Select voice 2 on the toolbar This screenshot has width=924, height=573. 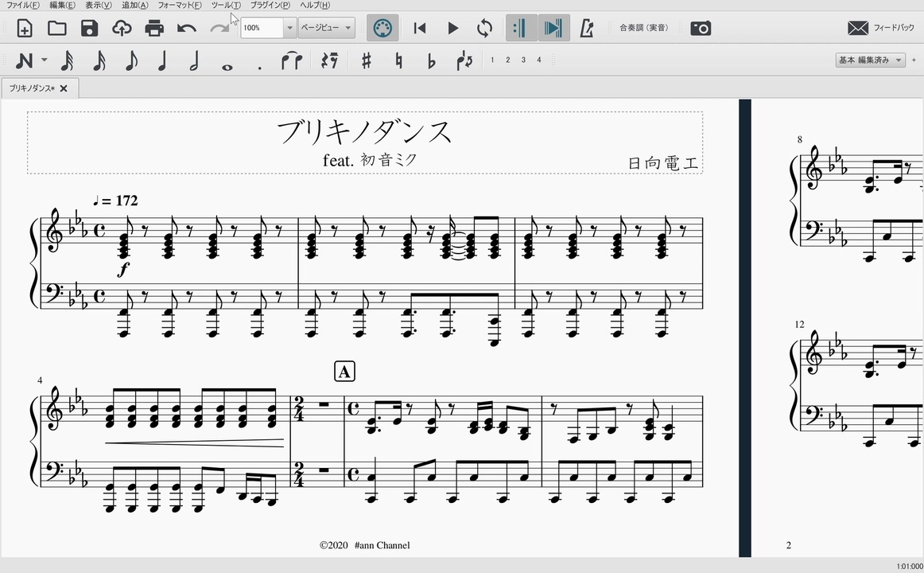tap(507, 59)
